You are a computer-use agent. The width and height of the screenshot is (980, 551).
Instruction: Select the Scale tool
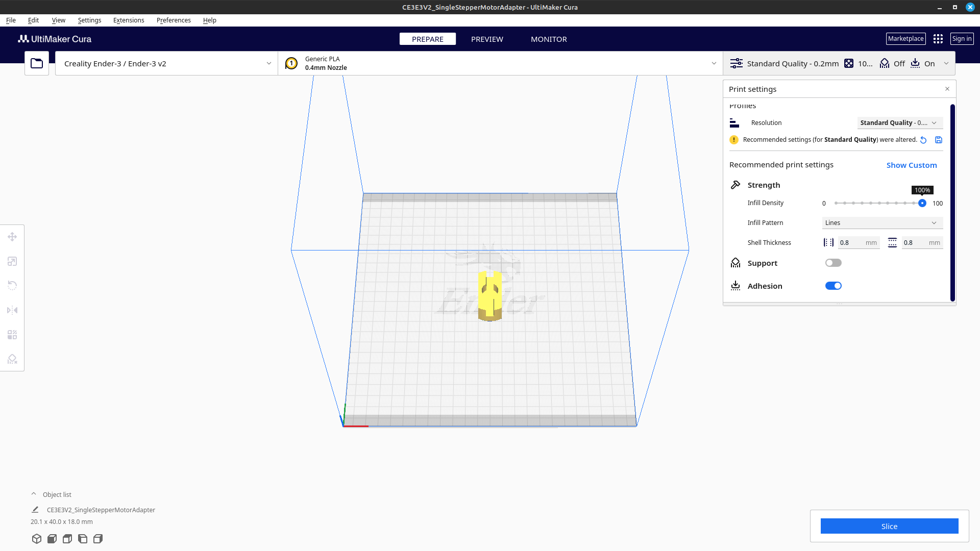click(12, 261)
